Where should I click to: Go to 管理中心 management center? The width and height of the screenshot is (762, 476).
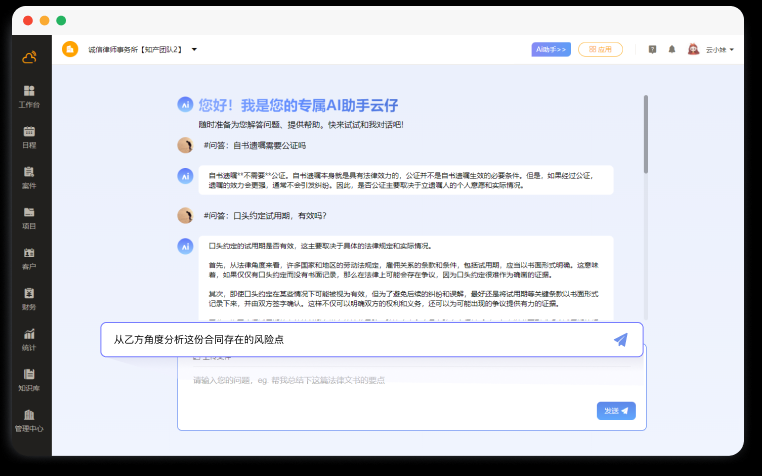(x=29, y=420)
